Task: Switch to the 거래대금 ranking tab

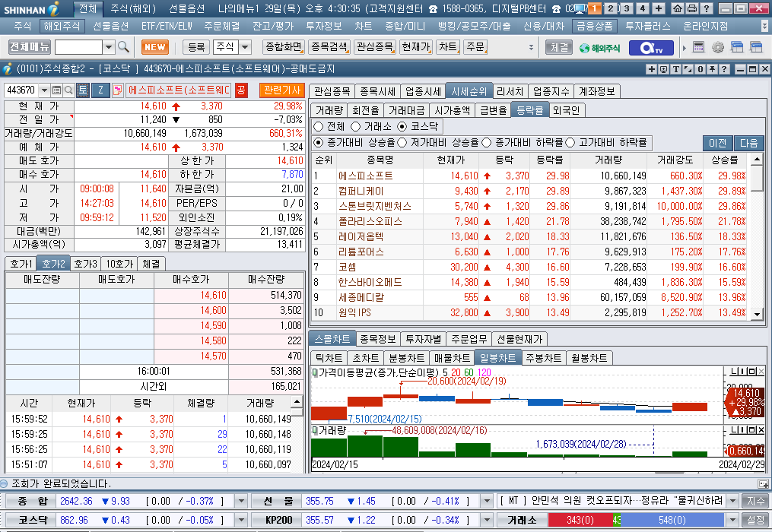Action: 406,110
